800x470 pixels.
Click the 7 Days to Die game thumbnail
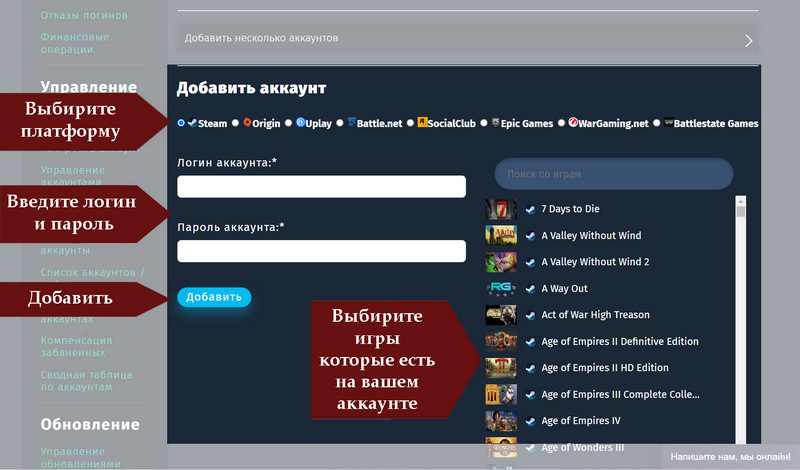tap(501, 209)
